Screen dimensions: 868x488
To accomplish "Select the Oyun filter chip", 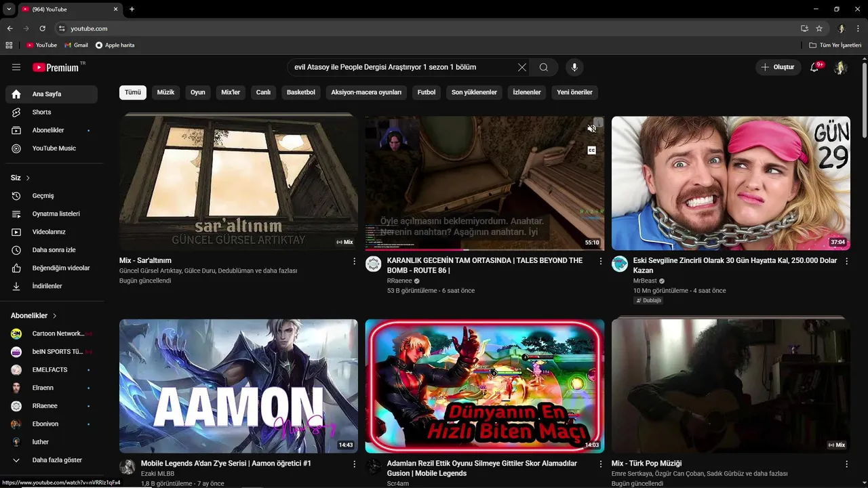I will [x=198, y=92].
